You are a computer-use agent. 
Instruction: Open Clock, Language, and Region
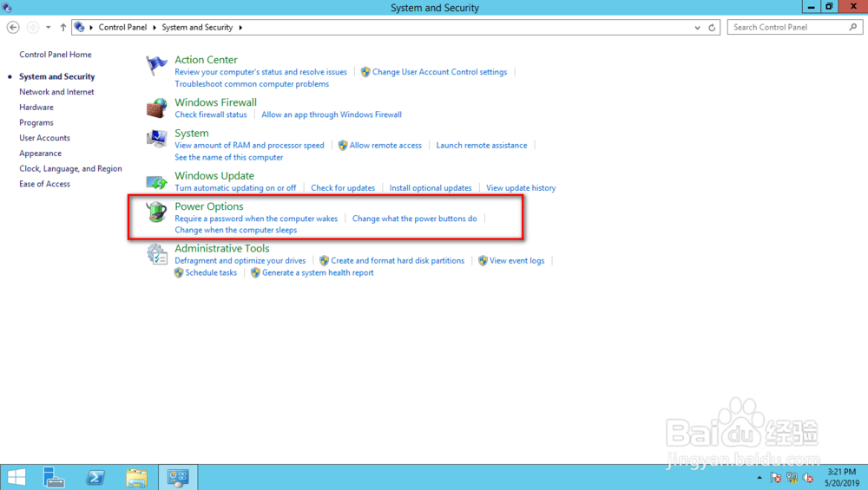[71, 168]
